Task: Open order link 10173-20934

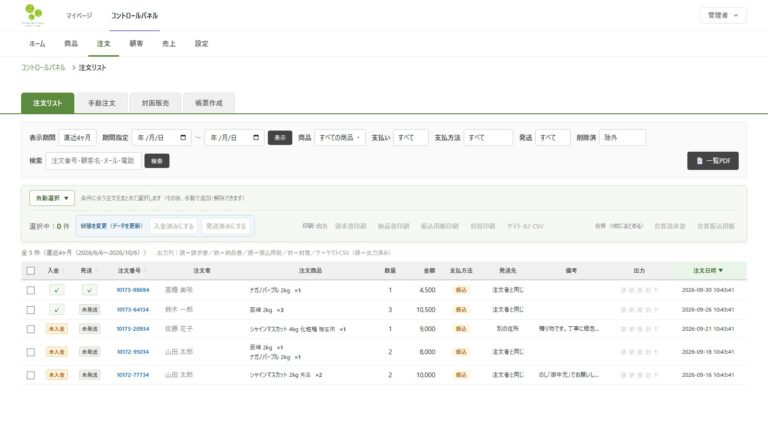Action: click(x=133, y=329)
